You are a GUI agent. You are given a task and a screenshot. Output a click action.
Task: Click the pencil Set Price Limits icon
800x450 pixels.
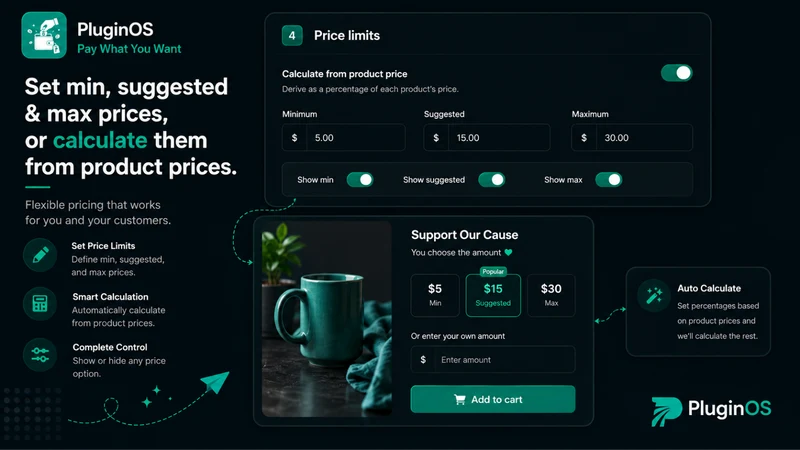point(40,254)
